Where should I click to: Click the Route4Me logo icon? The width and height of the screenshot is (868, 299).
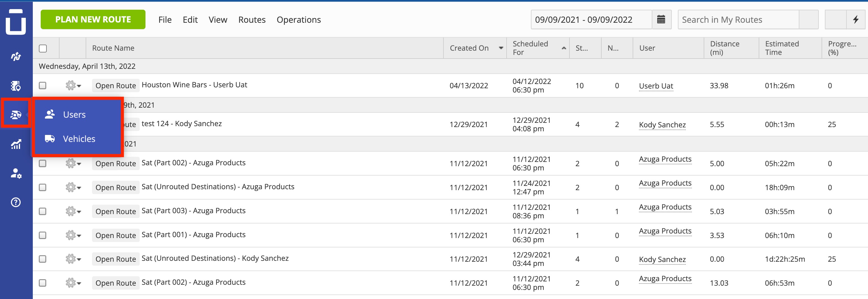pos(16,22)
